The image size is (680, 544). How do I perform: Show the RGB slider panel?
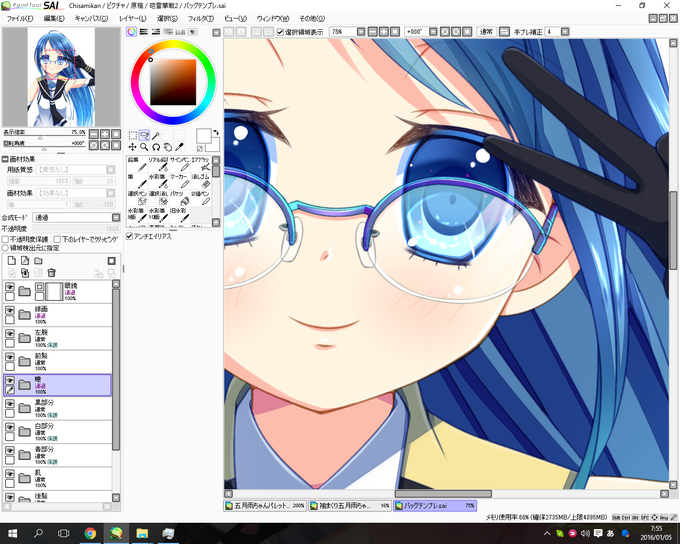(144, 32)
